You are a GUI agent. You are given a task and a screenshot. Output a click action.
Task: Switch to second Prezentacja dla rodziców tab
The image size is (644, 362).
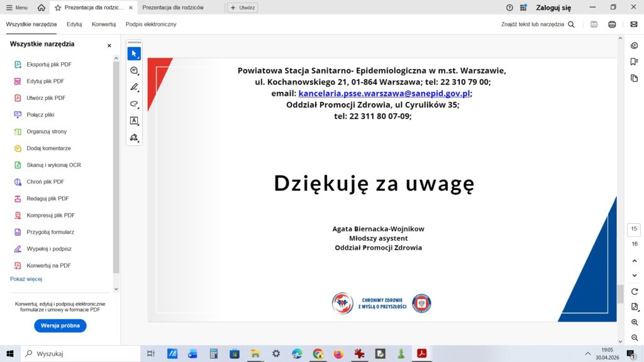(x=173, y=8)
